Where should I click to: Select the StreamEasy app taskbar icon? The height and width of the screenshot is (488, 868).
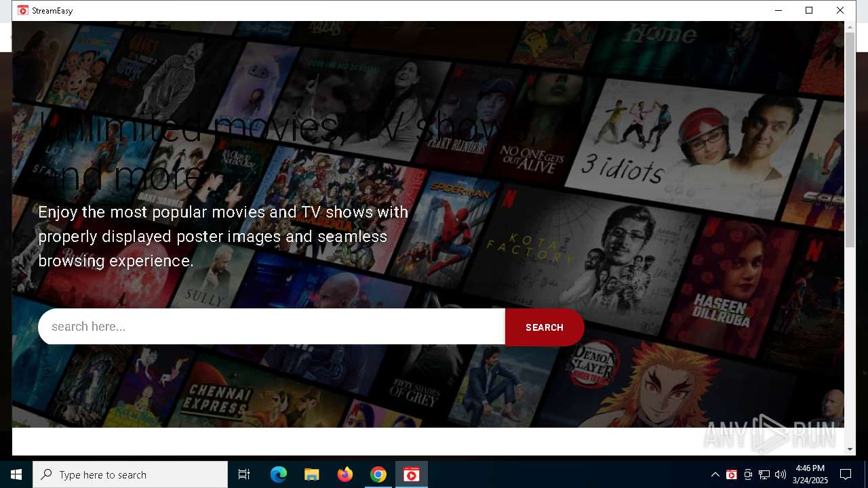(x=412, y=474)
